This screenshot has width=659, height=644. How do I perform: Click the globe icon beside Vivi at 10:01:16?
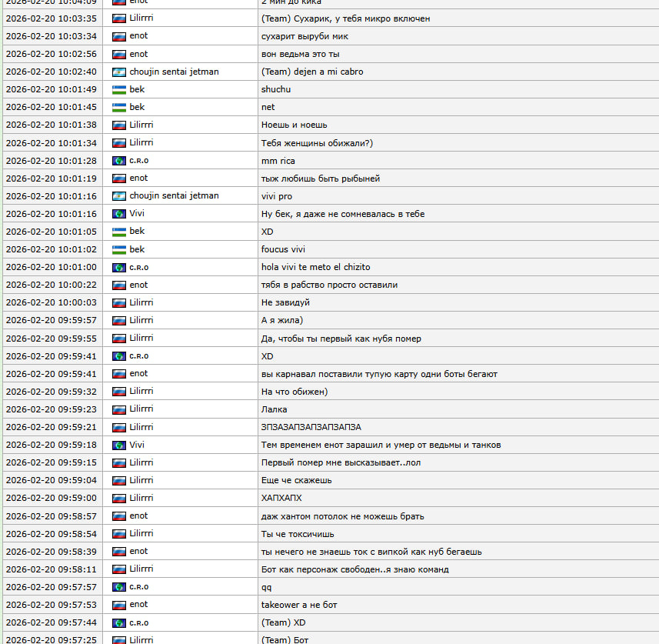pos(118,214)
